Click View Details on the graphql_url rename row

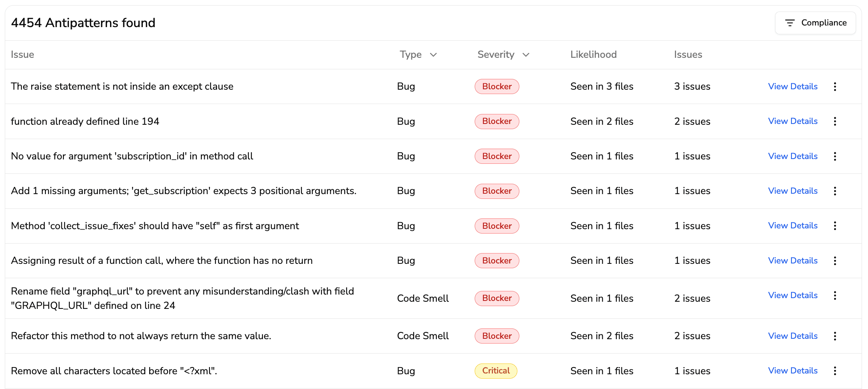[793, 295]
